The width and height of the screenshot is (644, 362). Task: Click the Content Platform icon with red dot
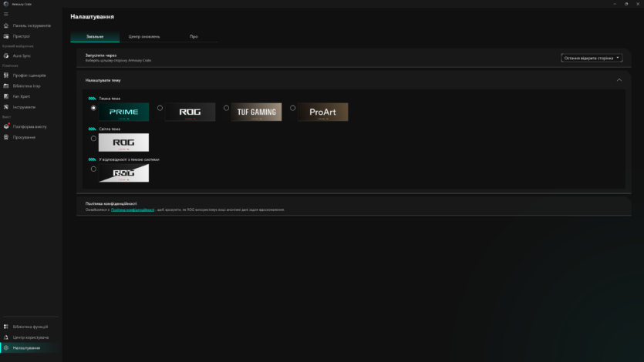pyautogui.click(x=6, y=126)
